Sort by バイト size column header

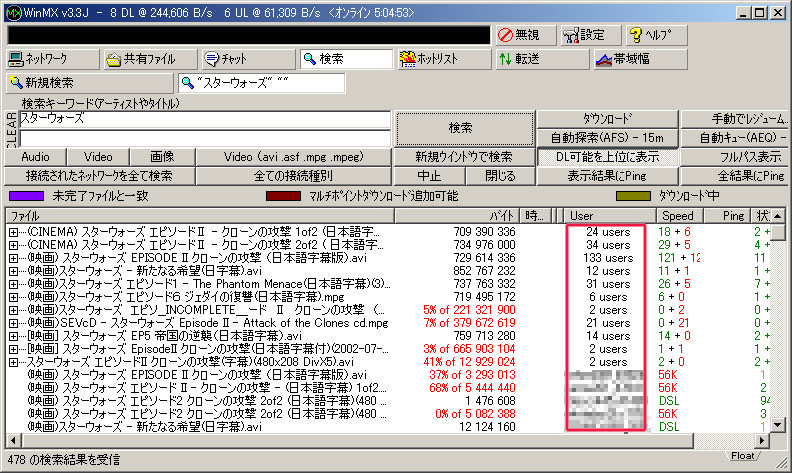coord(457,216)
